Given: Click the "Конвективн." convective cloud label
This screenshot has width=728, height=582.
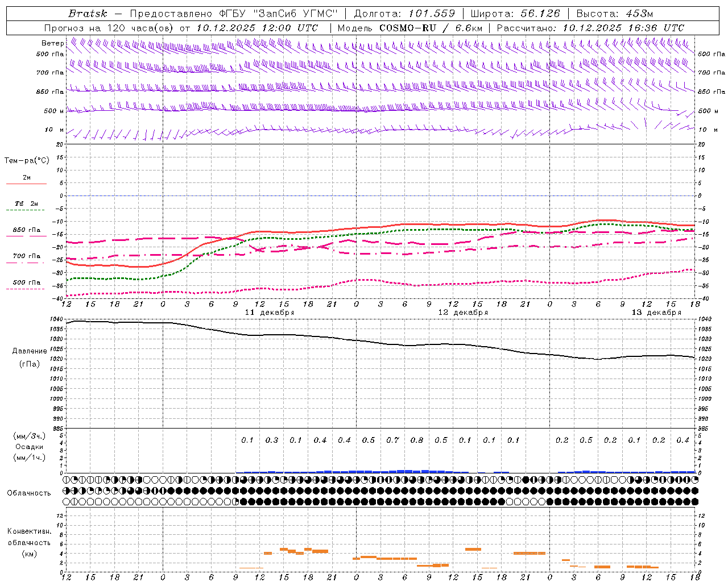Looking at the screenshot, I should click(29, 531).
